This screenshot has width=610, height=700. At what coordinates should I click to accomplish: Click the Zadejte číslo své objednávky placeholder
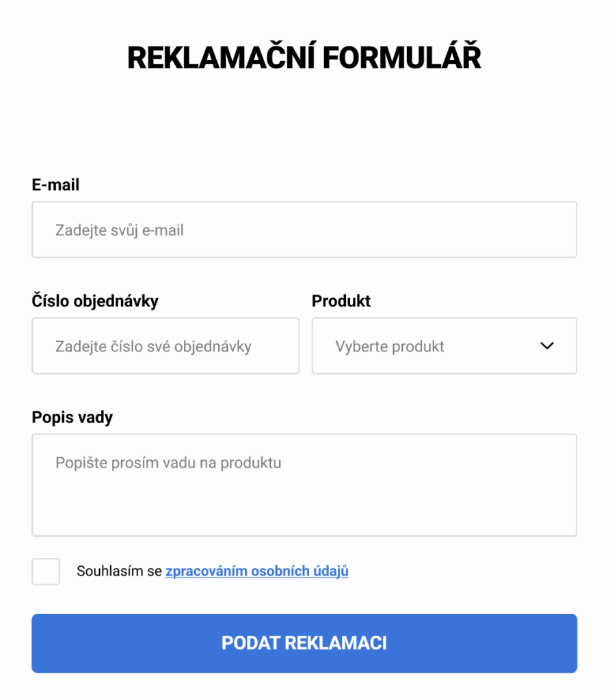click(x=153, y=347)
